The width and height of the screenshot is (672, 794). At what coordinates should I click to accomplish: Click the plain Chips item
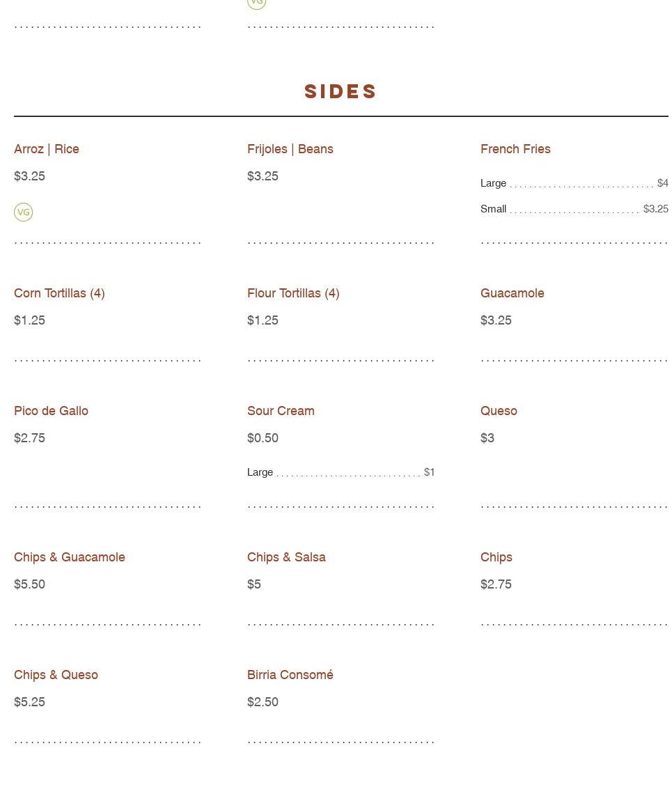coord(497,557)
